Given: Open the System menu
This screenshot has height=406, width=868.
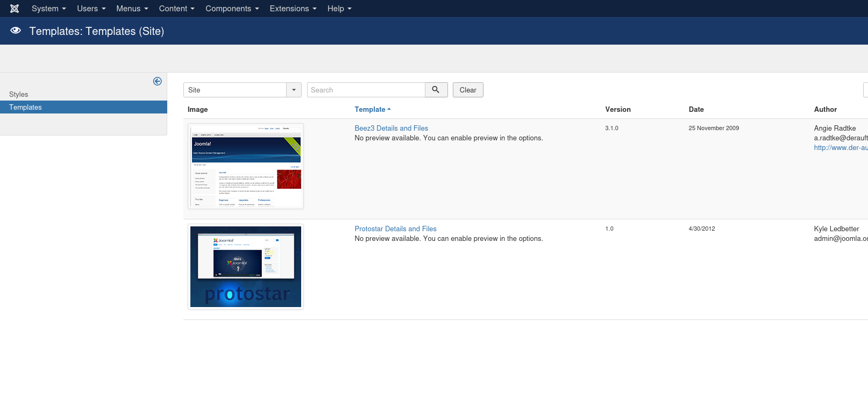Looking at the screenshot, I should click(48, 9).
